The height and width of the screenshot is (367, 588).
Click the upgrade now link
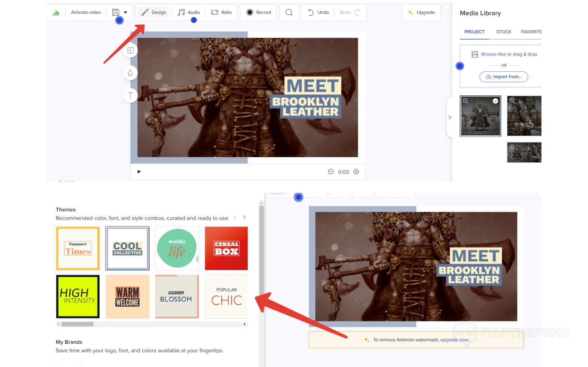(454, 340)
